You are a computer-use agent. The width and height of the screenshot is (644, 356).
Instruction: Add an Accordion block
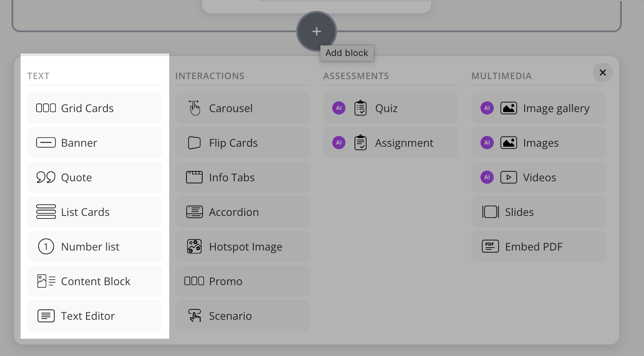(x=243, y=212)
